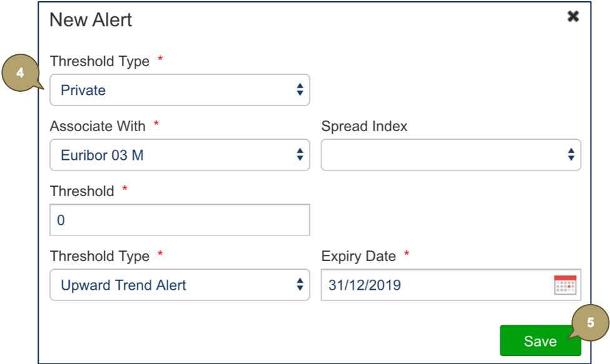Click the arrows on the empty Spread Index selector

(571, 155)
